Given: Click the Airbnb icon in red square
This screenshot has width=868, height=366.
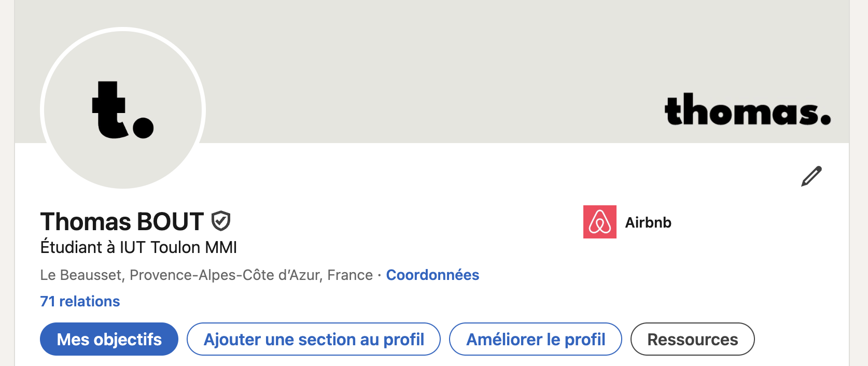Looking at the screenshot, I should pos(600,223).
